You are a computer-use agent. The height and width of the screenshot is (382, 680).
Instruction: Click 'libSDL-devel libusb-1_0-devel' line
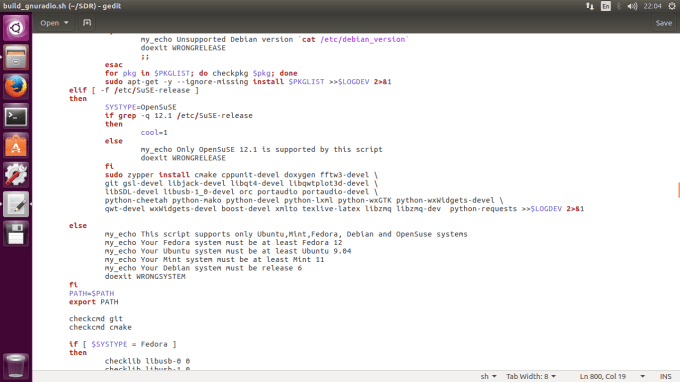pos(241,192)
